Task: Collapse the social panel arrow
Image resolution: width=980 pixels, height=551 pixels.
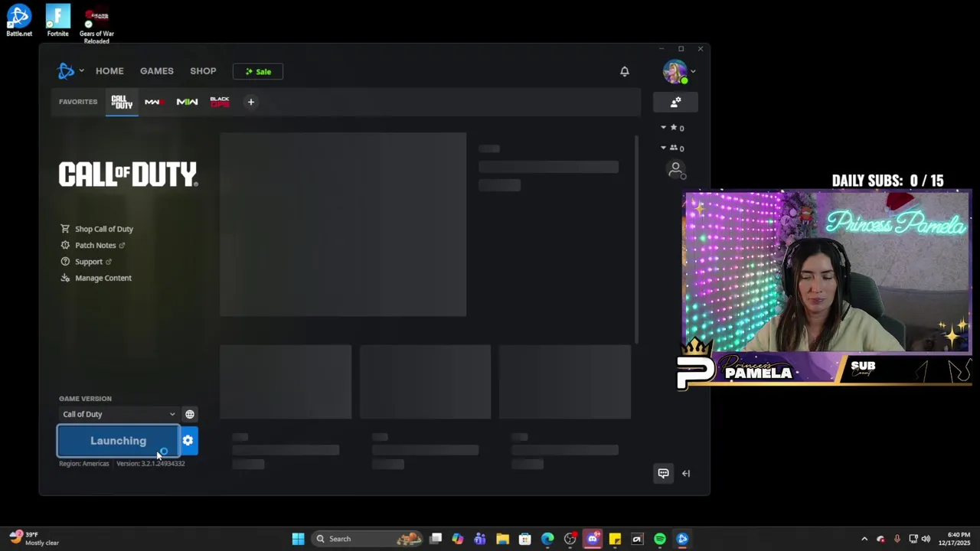Action: point(686,473)
